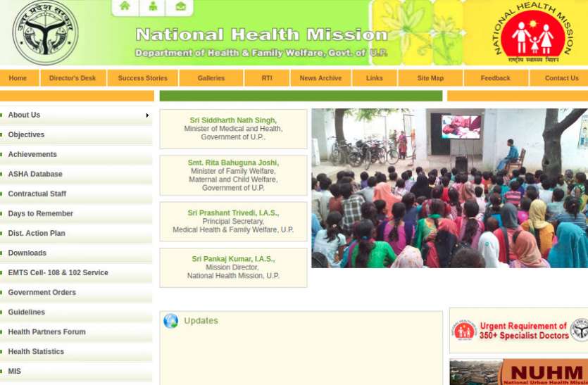Click the globe icon beside Updates

click(x=170, y=321)
